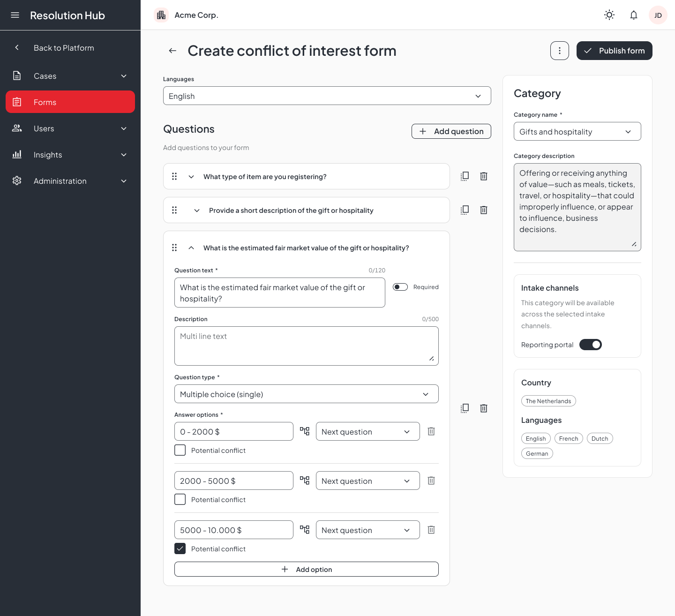
Task: Click the Add question button
Action: coord(451,131)
